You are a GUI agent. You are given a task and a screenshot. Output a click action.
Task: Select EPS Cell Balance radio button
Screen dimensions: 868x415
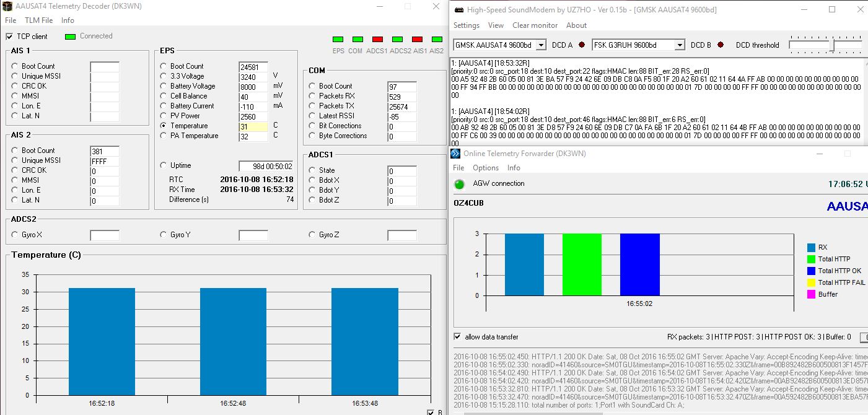(x=164, y=96)
